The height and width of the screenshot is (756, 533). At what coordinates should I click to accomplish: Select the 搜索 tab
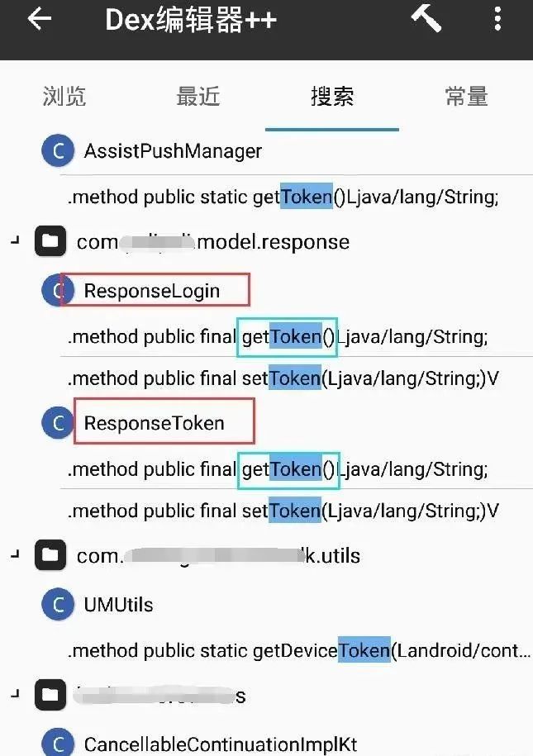pyautogui.click(x=332, y=96)
